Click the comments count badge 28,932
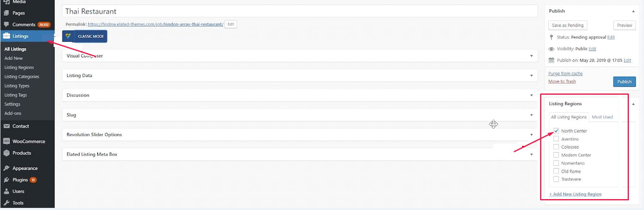Image resolution: width=644 pixels, height=210 pixels. coord(44,25)
